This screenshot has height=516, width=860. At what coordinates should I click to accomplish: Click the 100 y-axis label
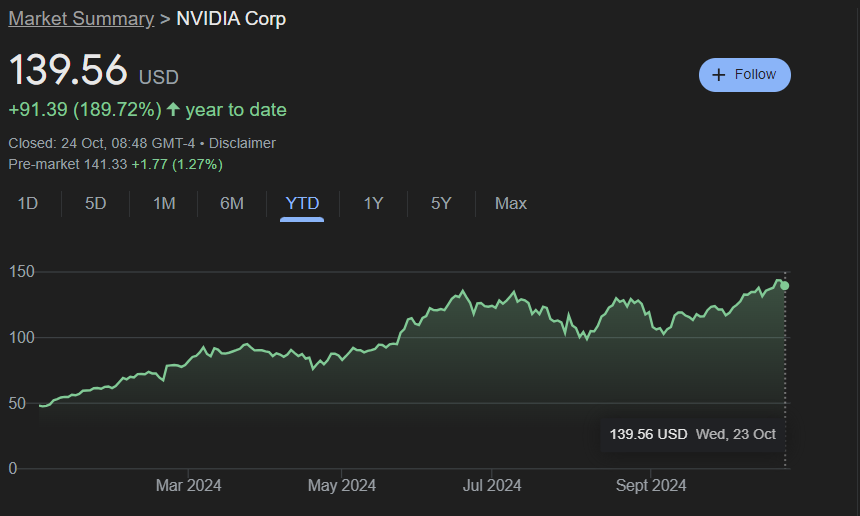[21, 337]
